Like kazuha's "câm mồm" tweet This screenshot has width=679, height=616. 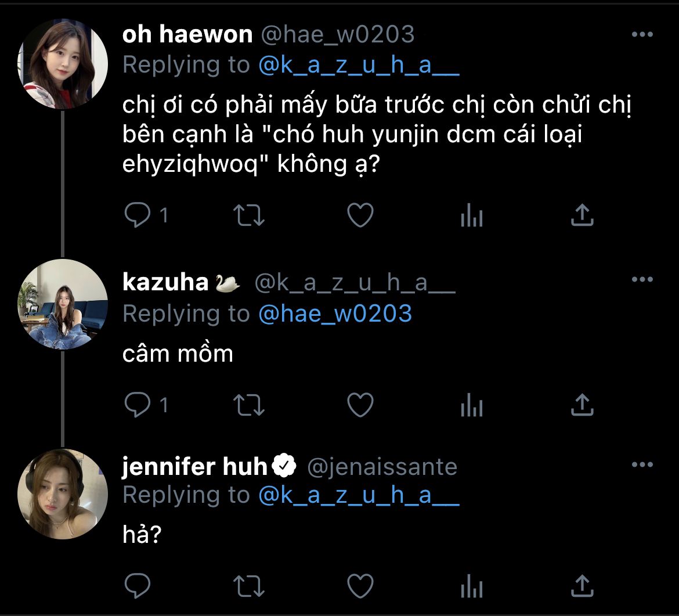(360, 405)
